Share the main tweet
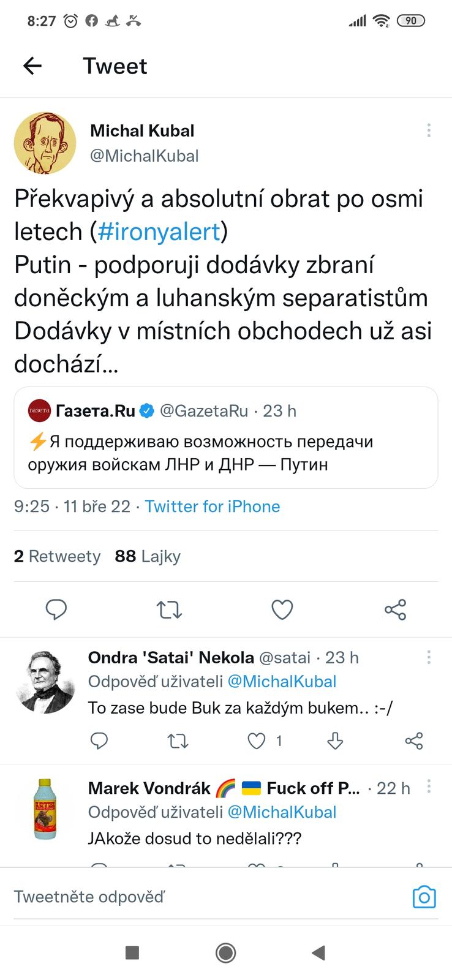452x980 pixels. pos(395,609)
